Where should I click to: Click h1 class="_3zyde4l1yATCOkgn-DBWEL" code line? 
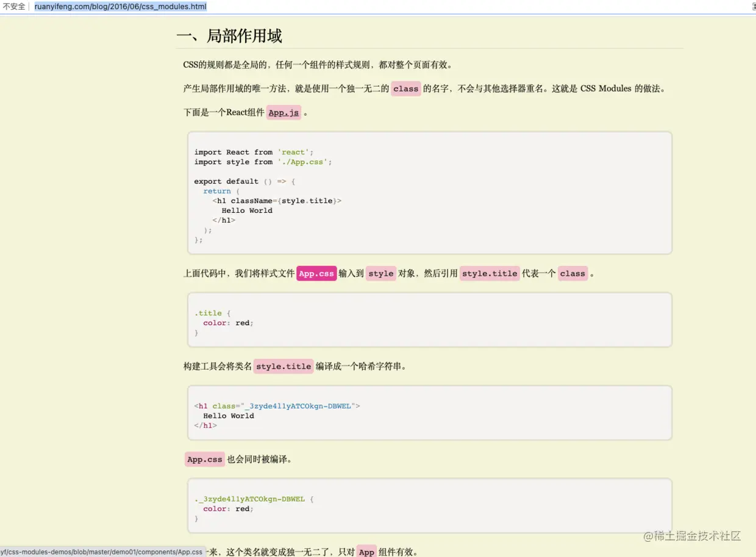tap(277, 406)
